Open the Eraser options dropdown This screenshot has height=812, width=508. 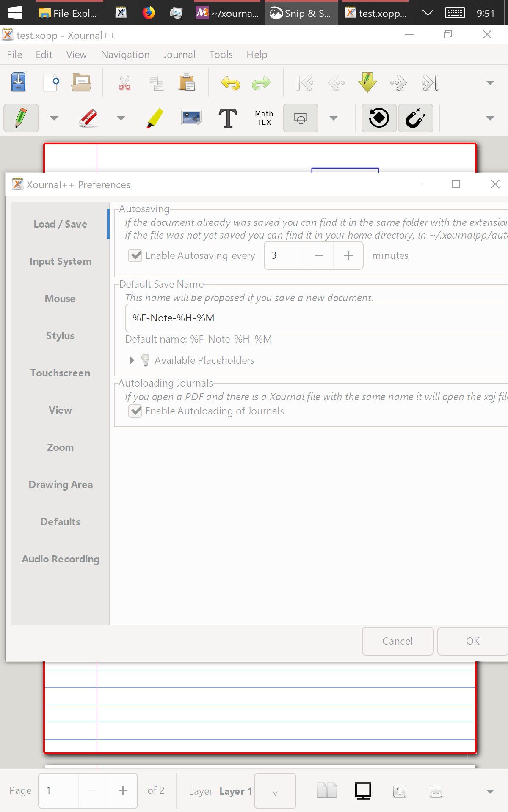[121, 118]
